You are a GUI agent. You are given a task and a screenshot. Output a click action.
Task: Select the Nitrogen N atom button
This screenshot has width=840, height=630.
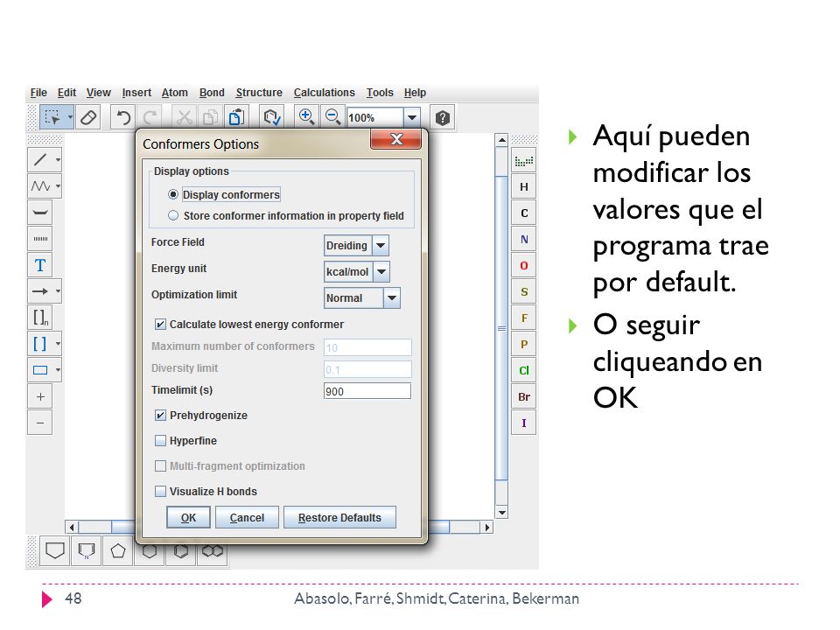[524, 240]
